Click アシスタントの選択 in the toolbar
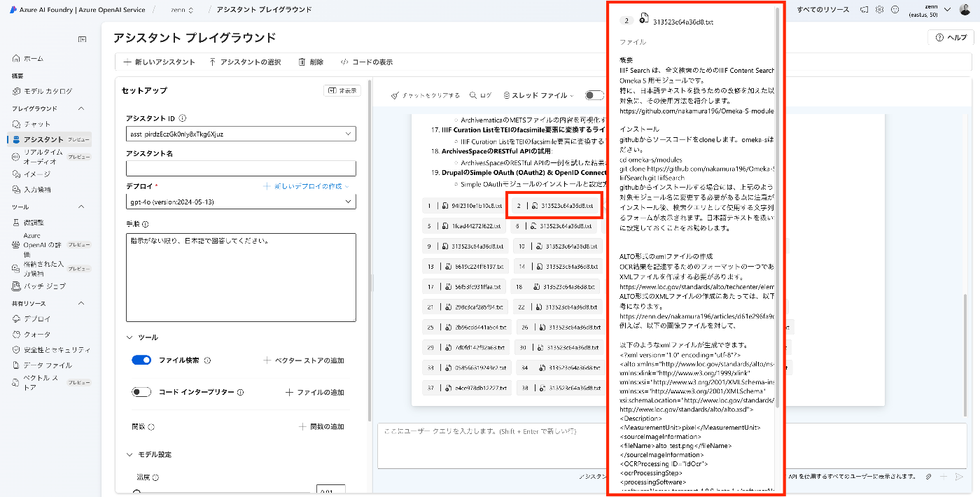The height and width of the screenshot is (497, 980). coord(245,62)
